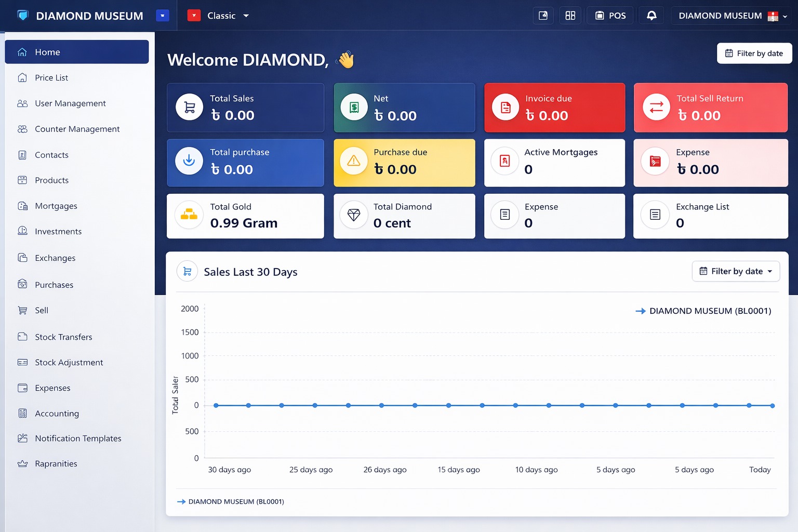
Task: Click the Net card money icon
Action: click(354, 107)
